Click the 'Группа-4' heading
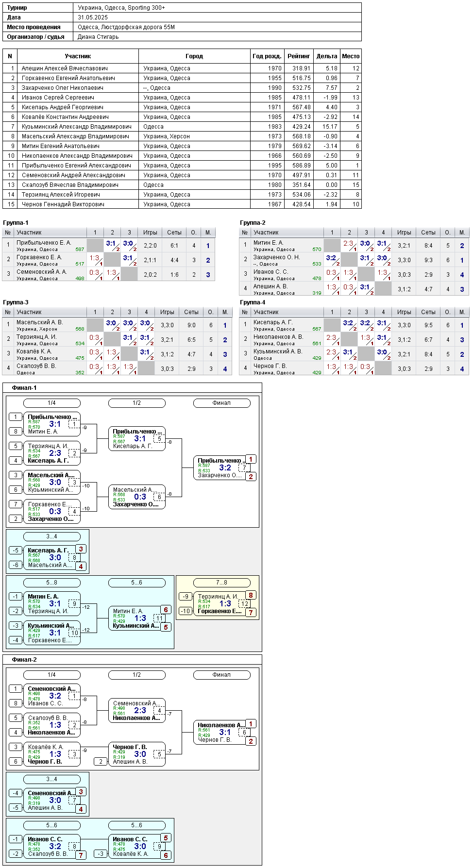Image resolution: width=474 pixels, height=868 pixels. coord(253,302)
